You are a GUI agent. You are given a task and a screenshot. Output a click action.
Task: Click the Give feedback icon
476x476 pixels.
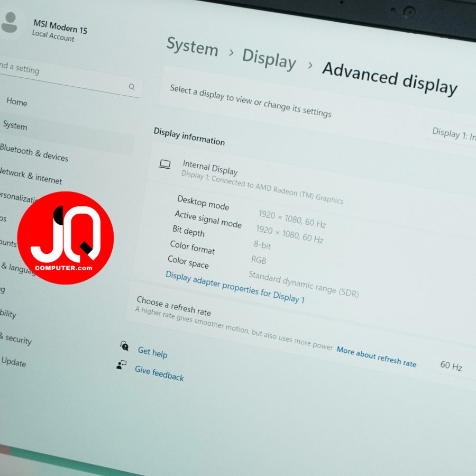pos(122,364)
